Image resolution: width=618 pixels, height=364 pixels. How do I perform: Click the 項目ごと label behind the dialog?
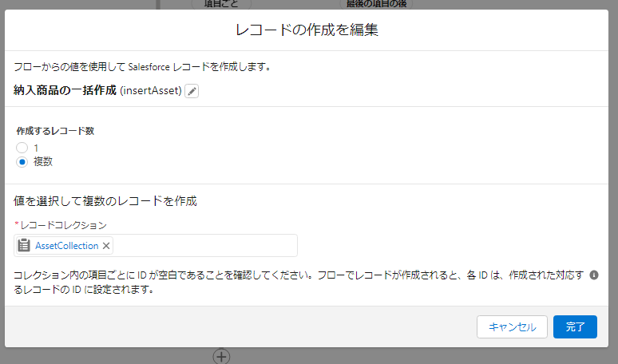(221, 4)
